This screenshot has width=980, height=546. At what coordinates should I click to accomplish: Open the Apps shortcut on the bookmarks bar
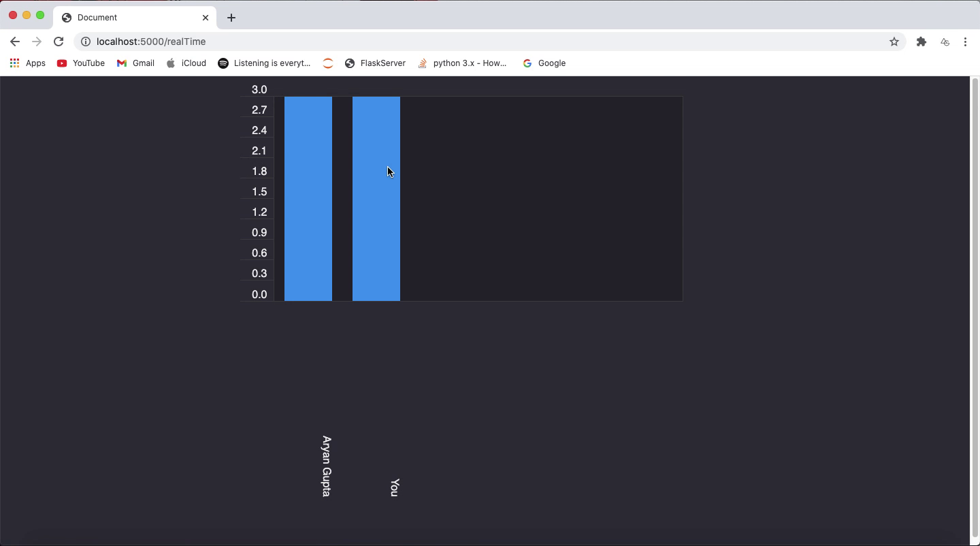[x=27, y=63]
